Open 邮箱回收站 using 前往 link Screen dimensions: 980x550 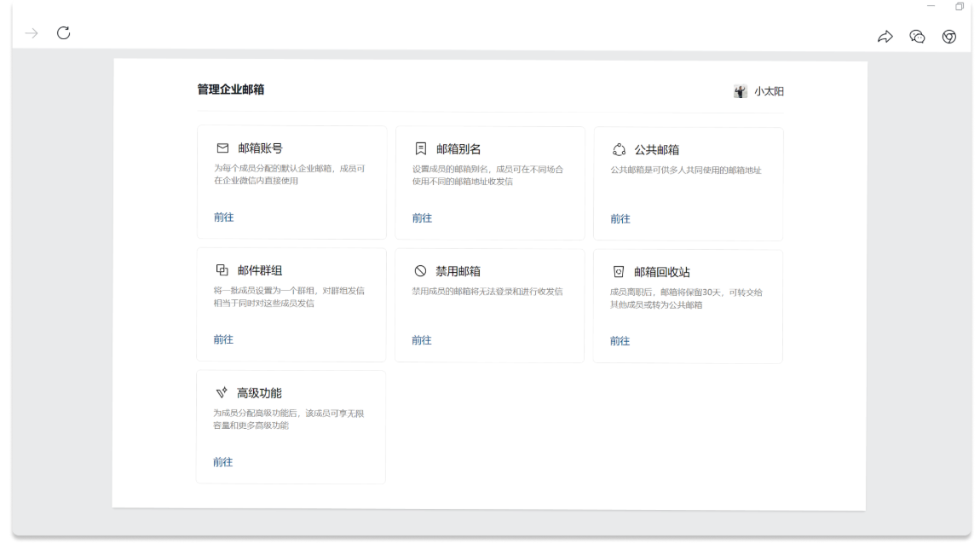[x=620, y=340]
